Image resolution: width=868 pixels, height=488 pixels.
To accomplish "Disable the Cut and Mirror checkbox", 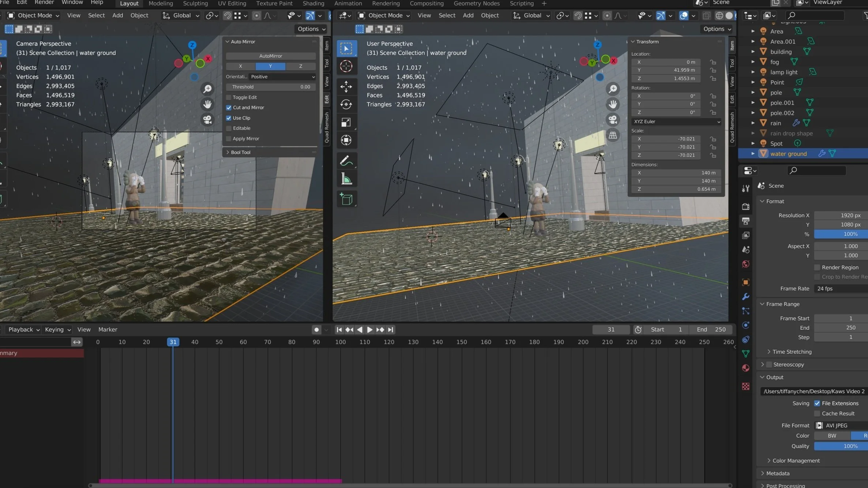I will [229, 107].
